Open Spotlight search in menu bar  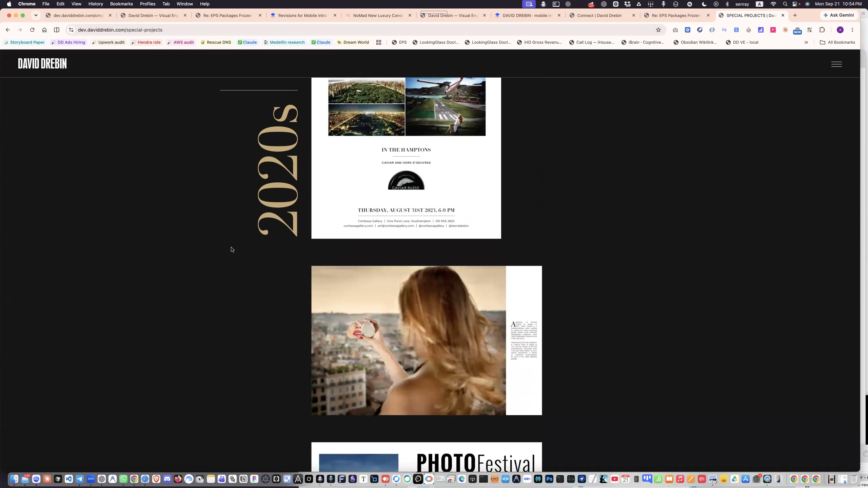[785, 4]
